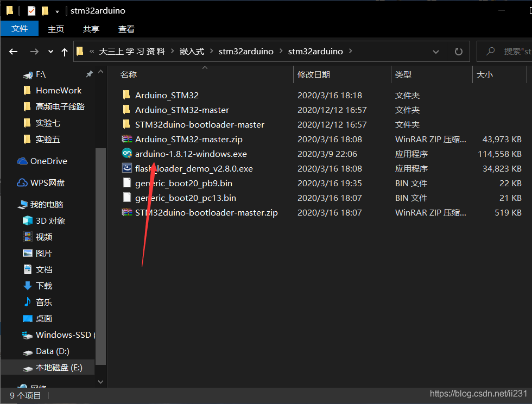Expand chevron after 大三上学习资料 breadcrumb
Screen dimensions: 532x404
click(x=173, y=51)
